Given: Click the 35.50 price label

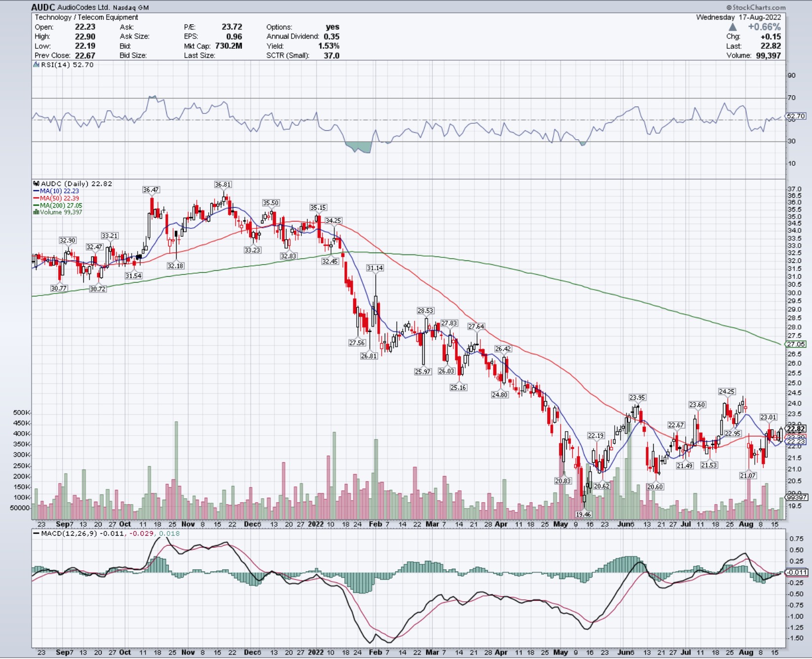Looking at the screenshot, I should pyautogui.click(x=270, y=203).
